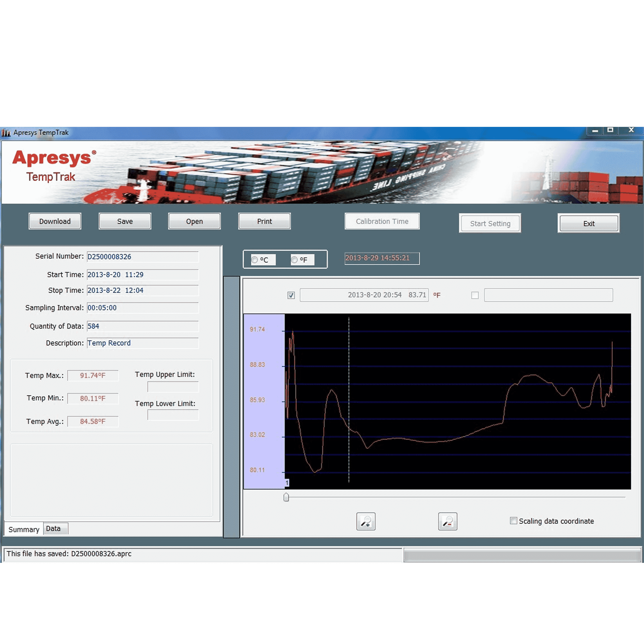Click the Temp Upper Limit field
Screen dimensions: 644x644
point(173,387)
